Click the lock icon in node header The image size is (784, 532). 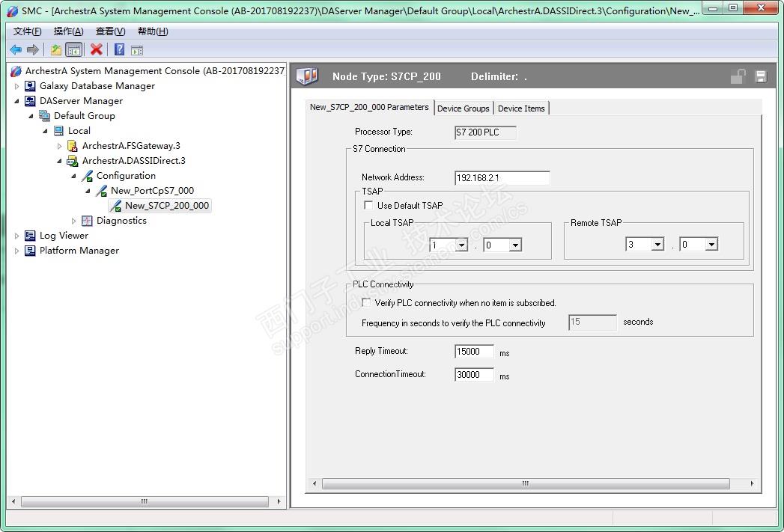coord(738,76)
